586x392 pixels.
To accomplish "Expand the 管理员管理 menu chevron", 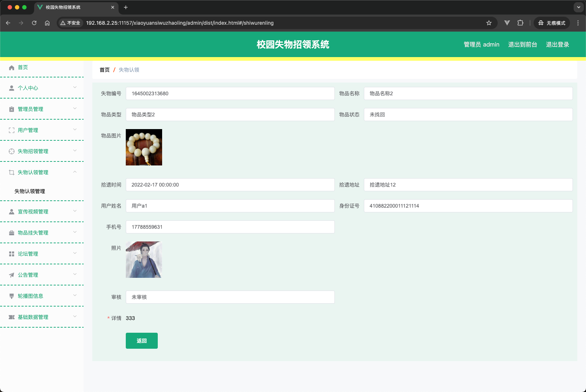I will (x=75, y=108).
